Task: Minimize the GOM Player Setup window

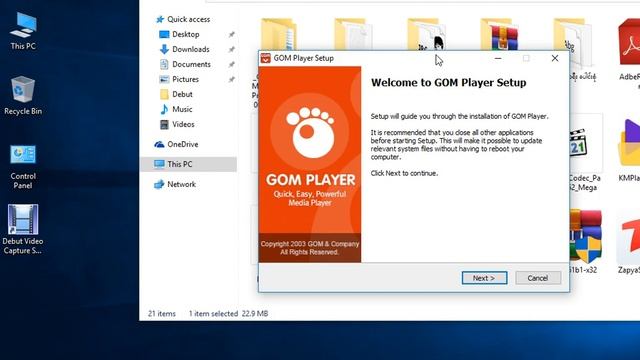Action: pyautogui.click(x=498, y=58)
